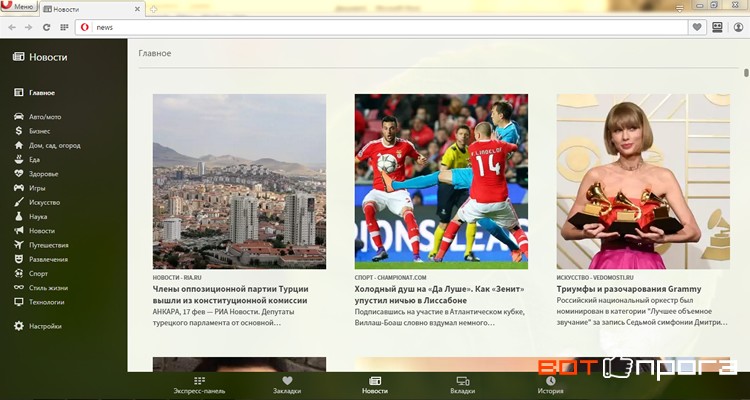The height and width of the screenshot is (400, 750).
Task: Go back with the back arrow
Action: [12, 27]
